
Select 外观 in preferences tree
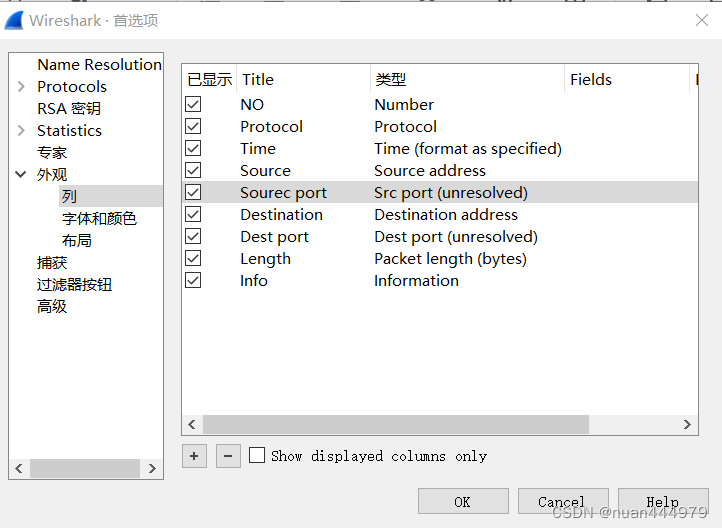click(x=52, y=174)
